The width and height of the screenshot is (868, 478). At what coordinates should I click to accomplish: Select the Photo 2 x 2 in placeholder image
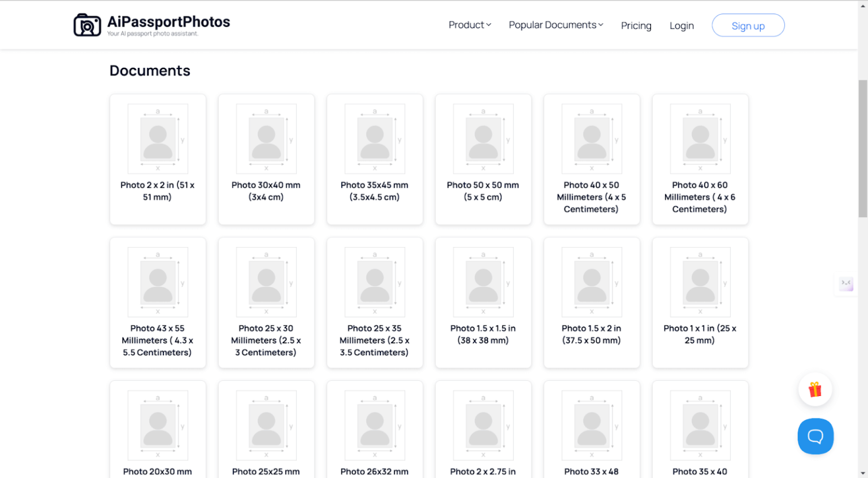[x=158, y=139]
